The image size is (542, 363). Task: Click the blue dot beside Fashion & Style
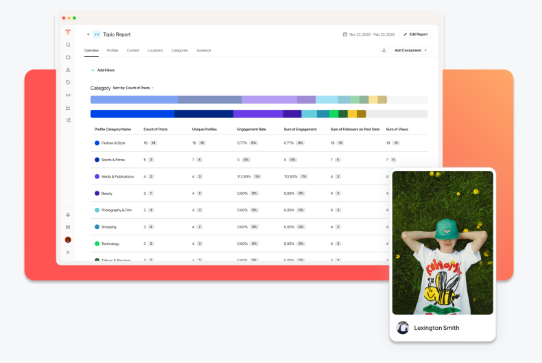(97, 143)
